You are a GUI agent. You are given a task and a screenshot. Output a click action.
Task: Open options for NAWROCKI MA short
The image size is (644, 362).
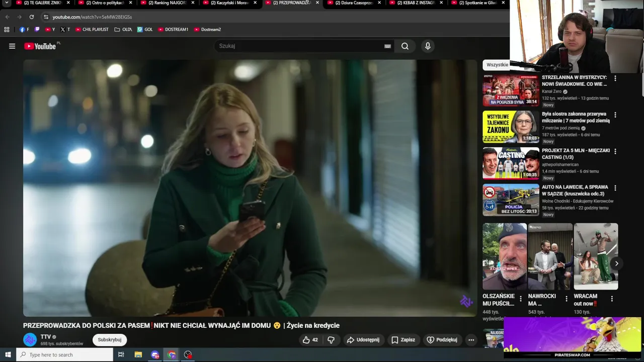(x=566, y=299)
